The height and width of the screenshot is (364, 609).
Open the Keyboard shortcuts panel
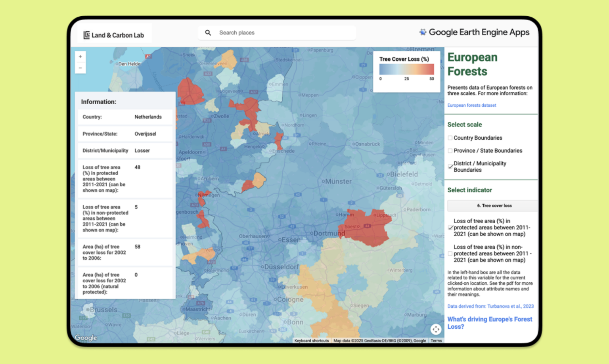click(311, 340)
